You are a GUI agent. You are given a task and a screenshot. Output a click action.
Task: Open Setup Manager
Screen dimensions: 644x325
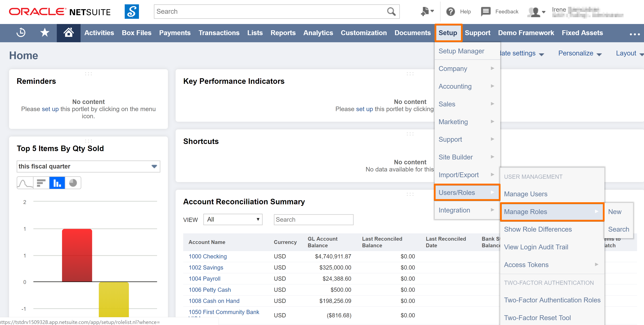click(461, 51)
